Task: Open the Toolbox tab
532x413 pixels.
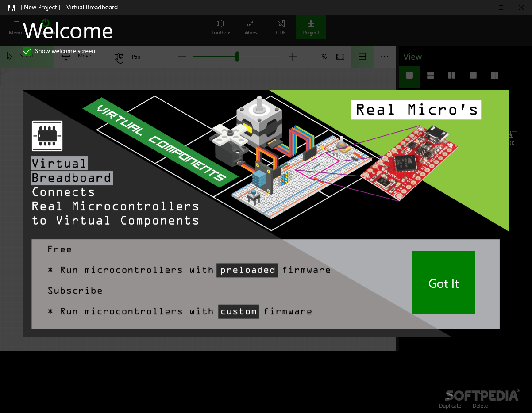Action: (221, 27)
